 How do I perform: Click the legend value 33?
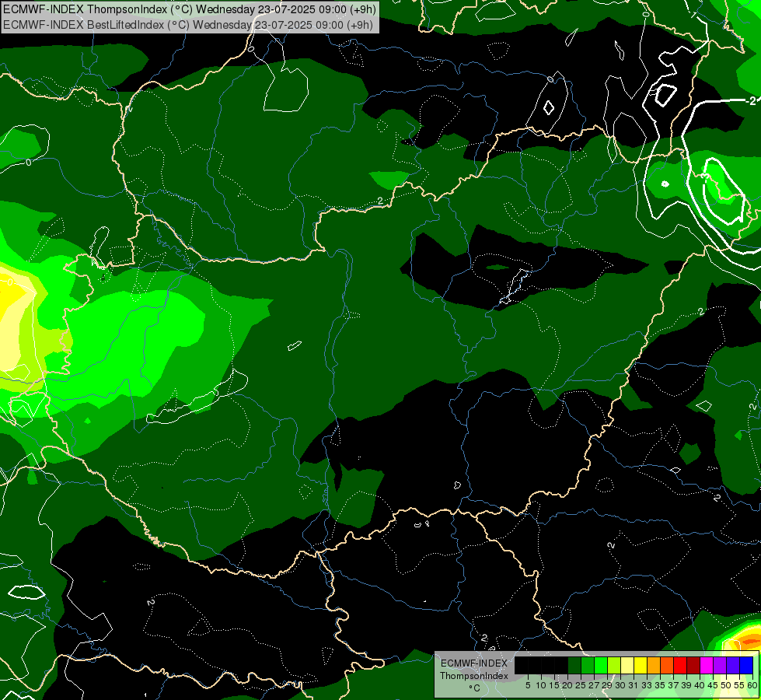(x=647, y=685)
